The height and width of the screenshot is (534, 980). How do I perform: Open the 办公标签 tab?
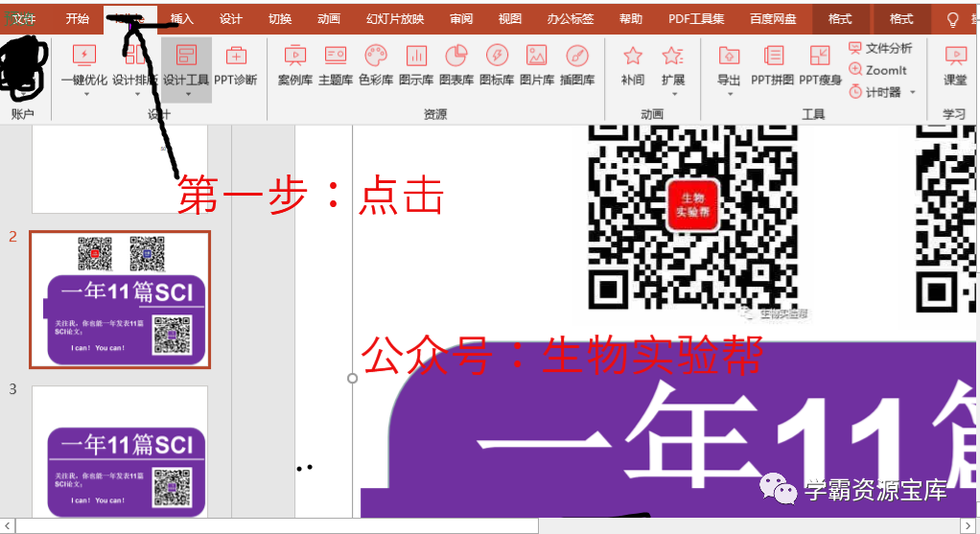[570, 19]
